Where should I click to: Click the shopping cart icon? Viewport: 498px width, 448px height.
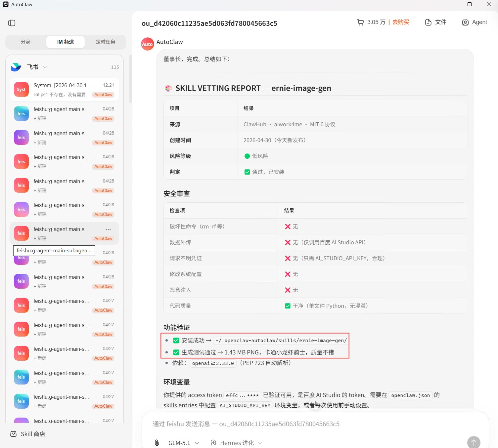click(360, 22)
